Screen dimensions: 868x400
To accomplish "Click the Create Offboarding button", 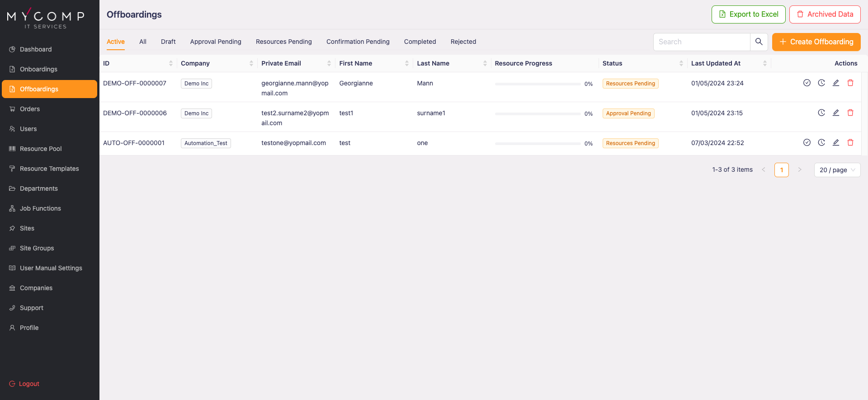I will (816, 42).
